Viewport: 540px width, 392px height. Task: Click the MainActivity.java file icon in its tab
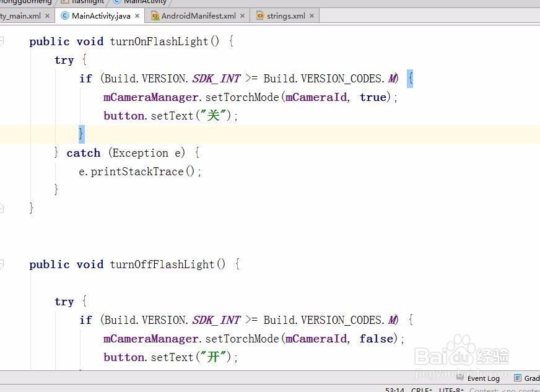coord(65,16)
